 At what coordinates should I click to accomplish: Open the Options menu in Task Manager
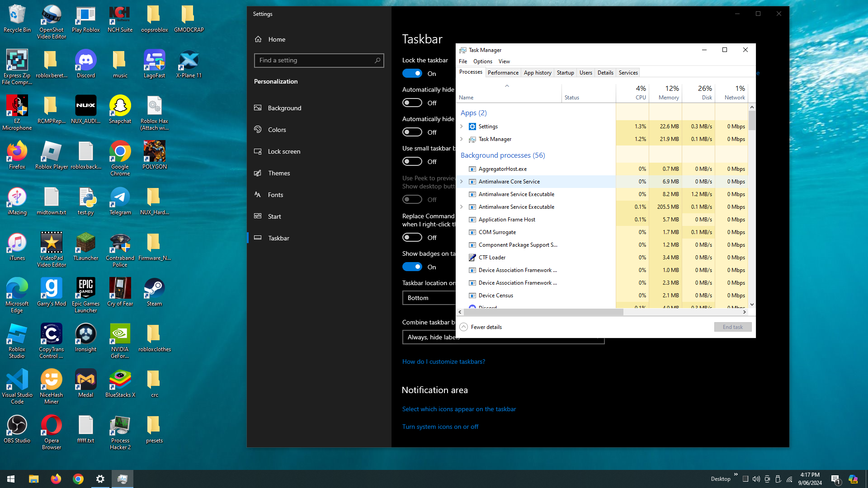482,61
